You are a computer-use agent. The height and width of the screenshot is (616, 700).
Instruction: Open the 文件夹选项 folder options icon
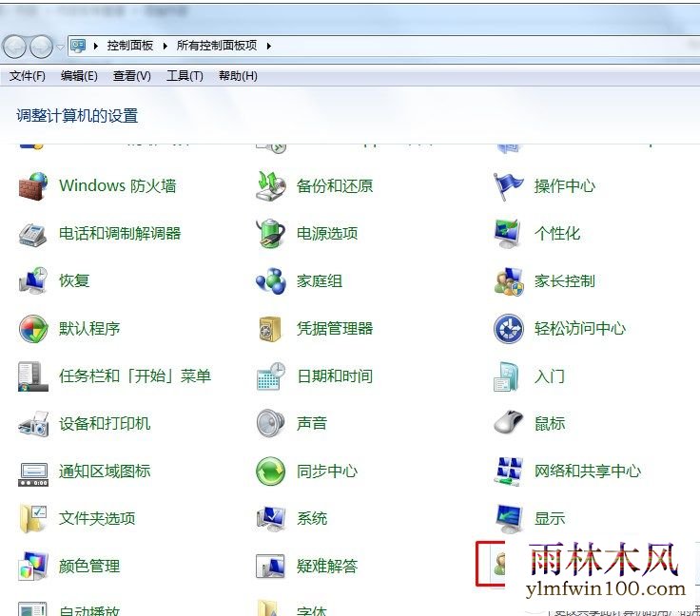pos(33,518)
